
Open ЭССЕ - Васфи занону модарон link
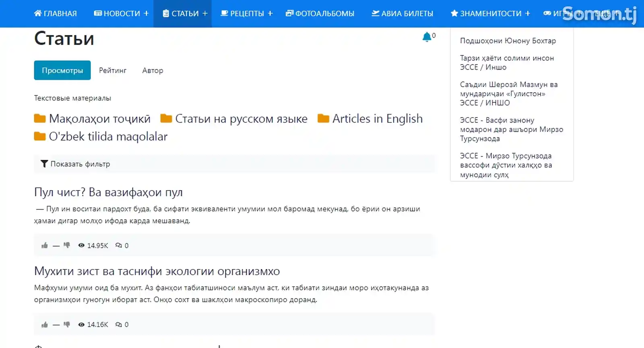512,129
